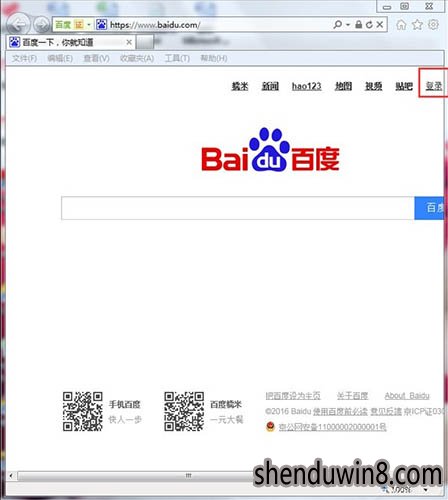Viewport: 448px width, 500px height.
Task: Click the browser forward arrow button
Action: 42,25
